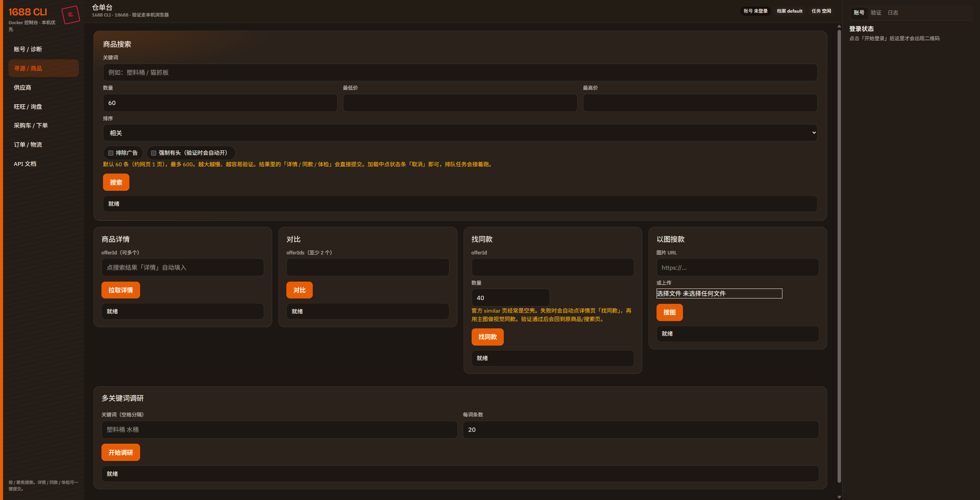Click the 开始调研 button
980x500 pixels.
pyautogui.click(x=121, y=452)
